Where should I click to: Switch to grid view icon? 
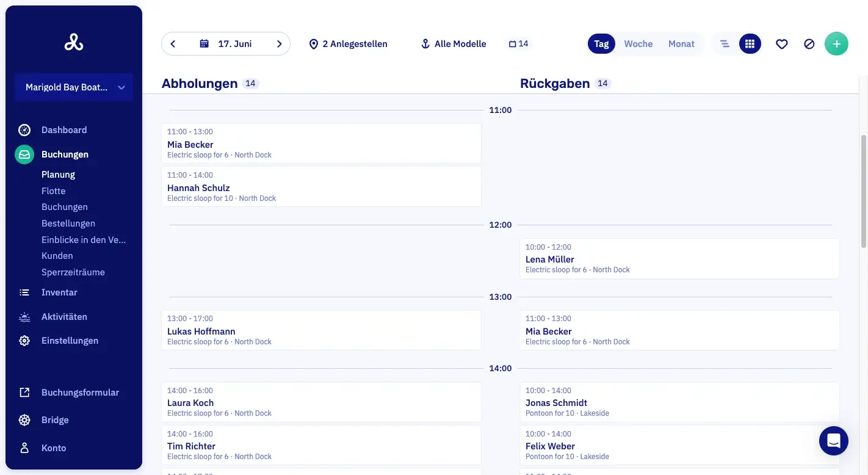[750, 44]
